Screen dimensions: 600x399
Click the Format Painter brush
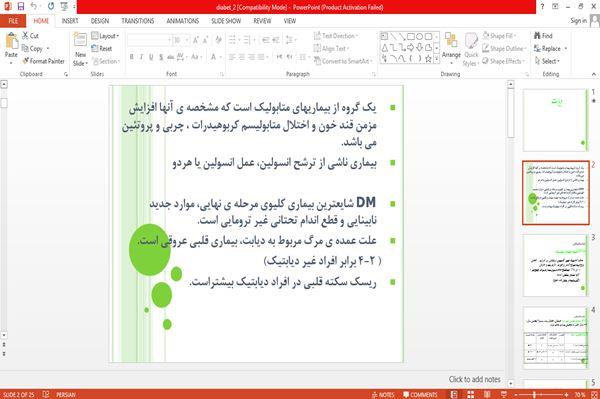point(25,61)
